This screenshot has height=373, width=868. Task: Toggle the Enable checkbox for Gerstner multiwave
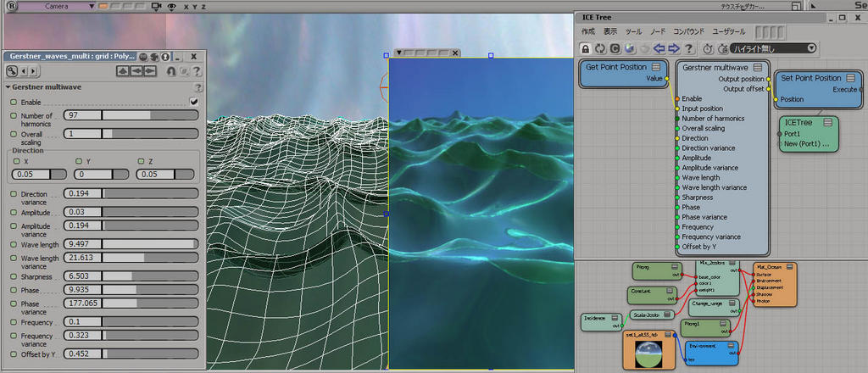pyautogui.click(x=193, y=102)
